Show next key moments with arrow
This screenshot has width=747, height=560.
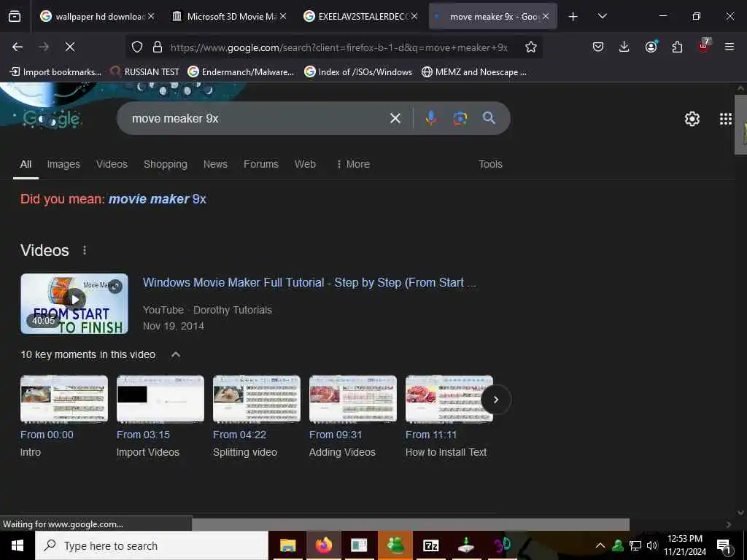[x=496, y=400]
